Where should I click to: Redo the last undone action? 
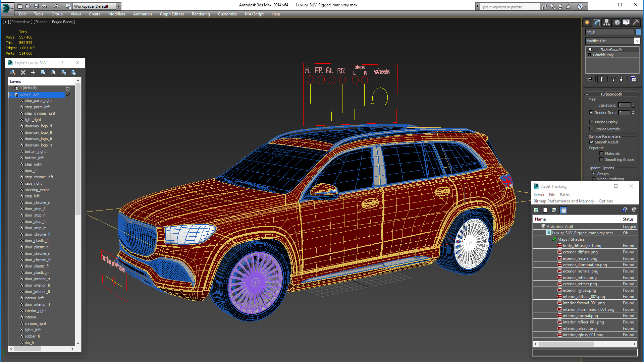tap(56, 6)
